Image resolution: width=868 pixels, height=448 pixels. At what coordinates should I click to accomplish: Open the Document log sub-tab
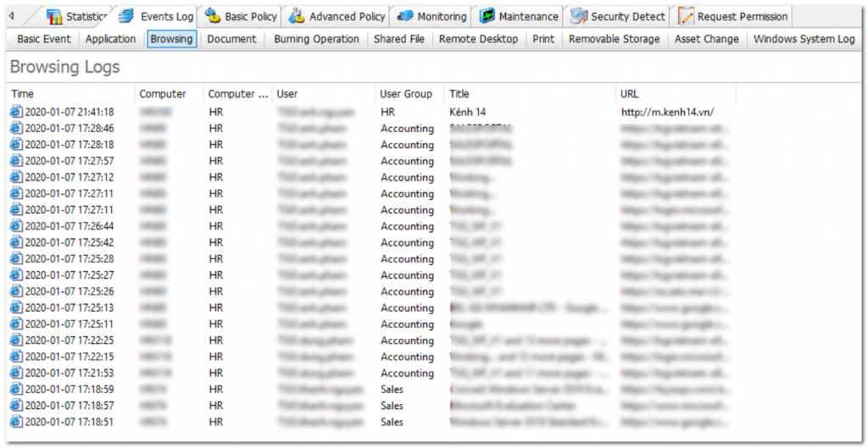(232, 39)
